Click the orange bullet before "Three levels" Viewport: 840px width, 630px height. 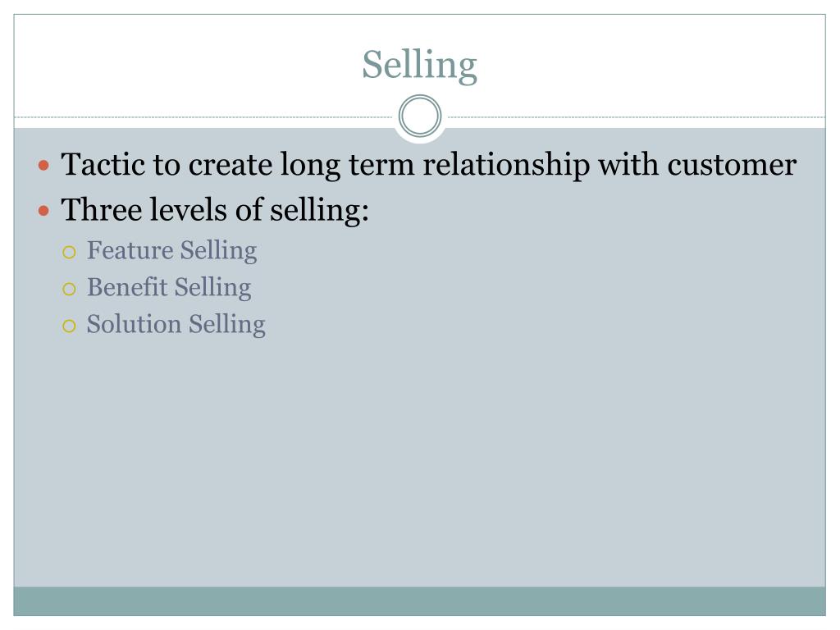pos(44,211)
